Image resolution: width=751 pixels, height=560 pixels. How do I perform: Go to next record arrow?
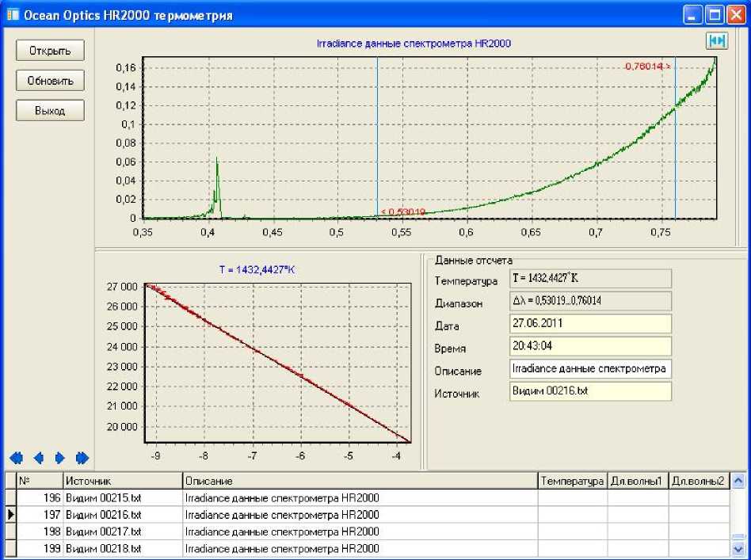59,458
